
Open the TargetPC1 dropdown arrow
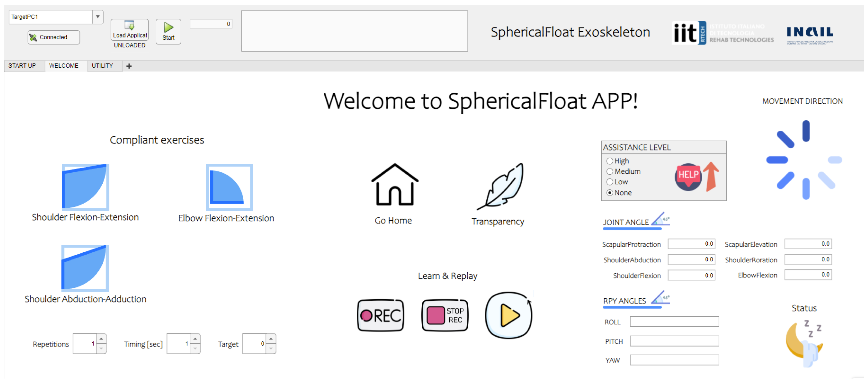pos(98,17)
